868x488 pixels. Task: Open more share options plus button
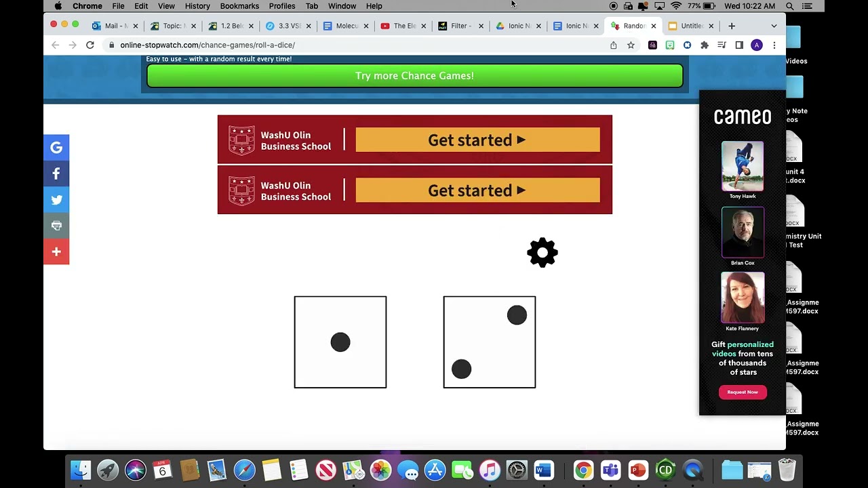point(56,252)
